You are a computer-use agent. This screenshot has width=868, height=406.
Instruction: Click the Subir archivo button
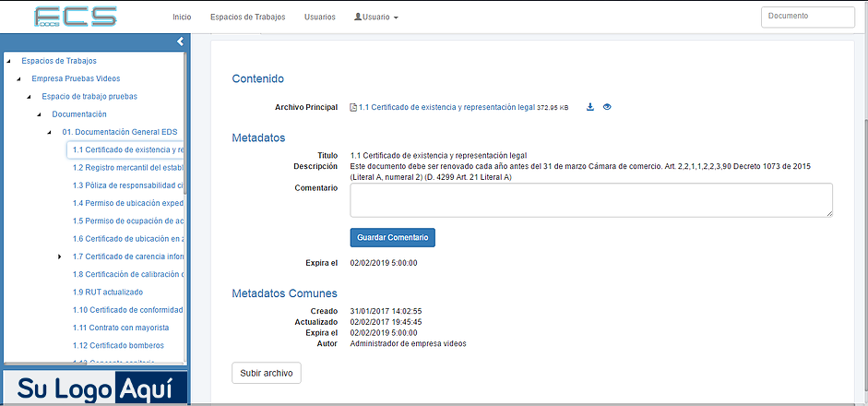tap(266, 374)
